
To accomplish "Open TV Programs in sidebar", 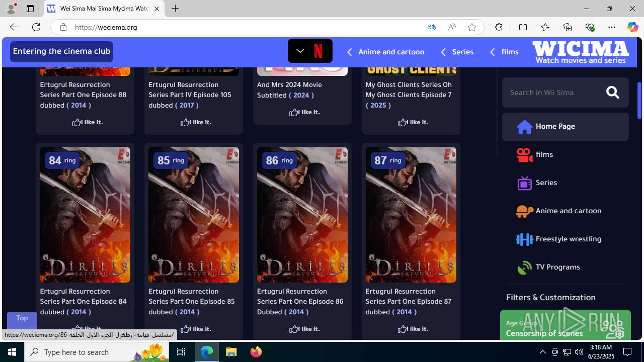I will tap(565, 267).
